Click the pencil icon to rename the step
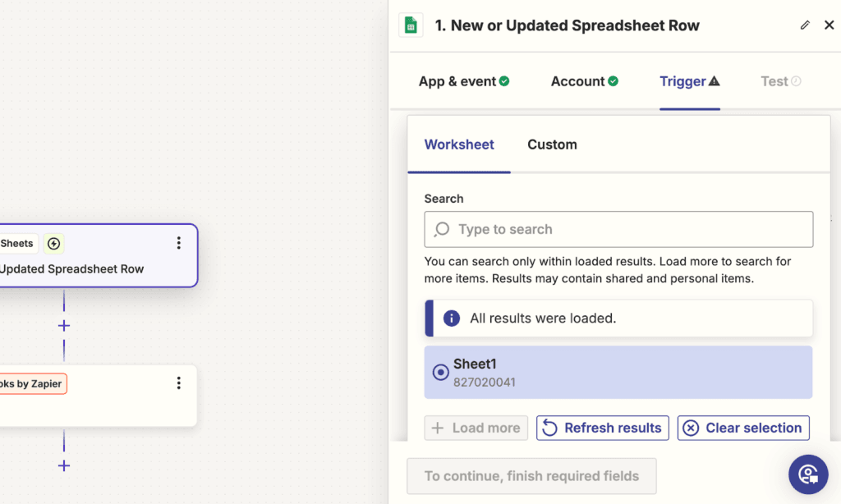This screenshot has width=841, height=504. pyautogui.click(x=805, y=25)
